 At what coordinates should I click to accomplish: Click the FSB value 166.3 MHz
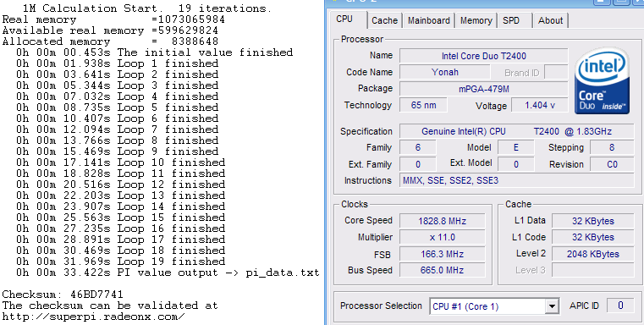coord(443,254)
